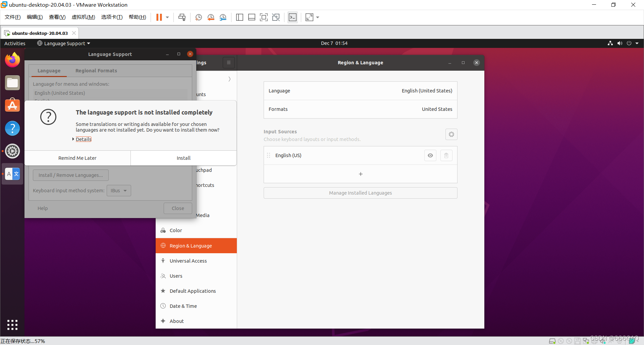Switch to the Regional Formats tab
644x345 pixels.
[x=96, y=71]
